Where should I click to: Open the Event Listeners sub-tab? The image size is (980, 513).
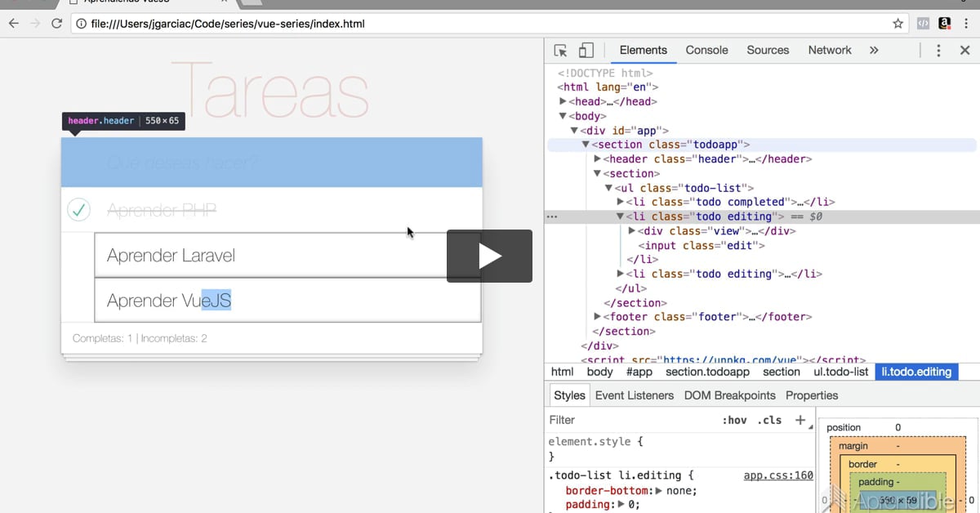click(635, 395)
